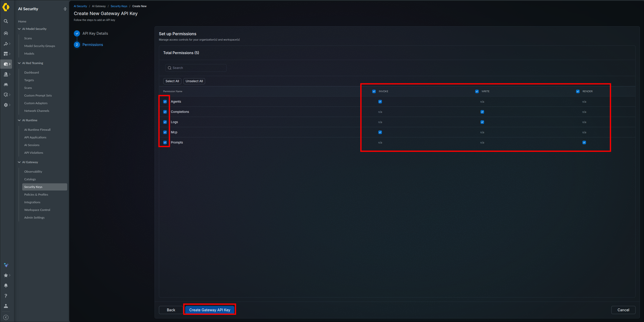
Task: Uncheck the Agents row checkbox
Action: (x=165, y=102)
